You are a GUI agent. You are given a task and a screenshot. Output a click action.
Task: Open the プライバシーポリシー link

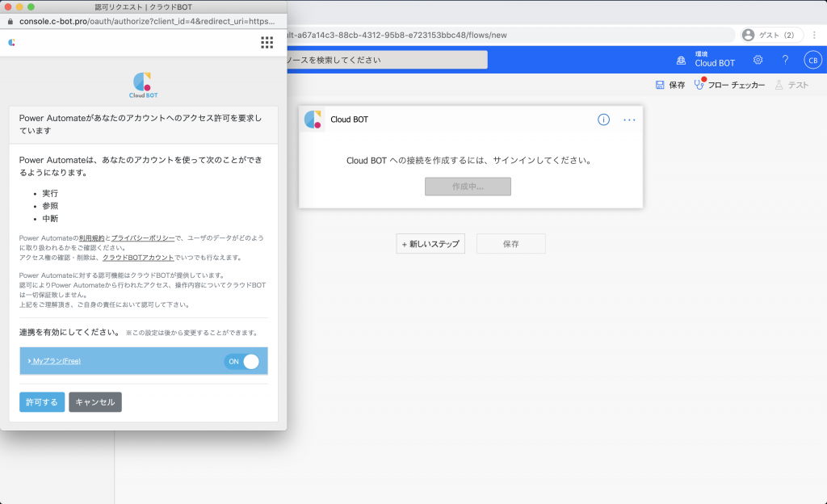coord(143,238)
